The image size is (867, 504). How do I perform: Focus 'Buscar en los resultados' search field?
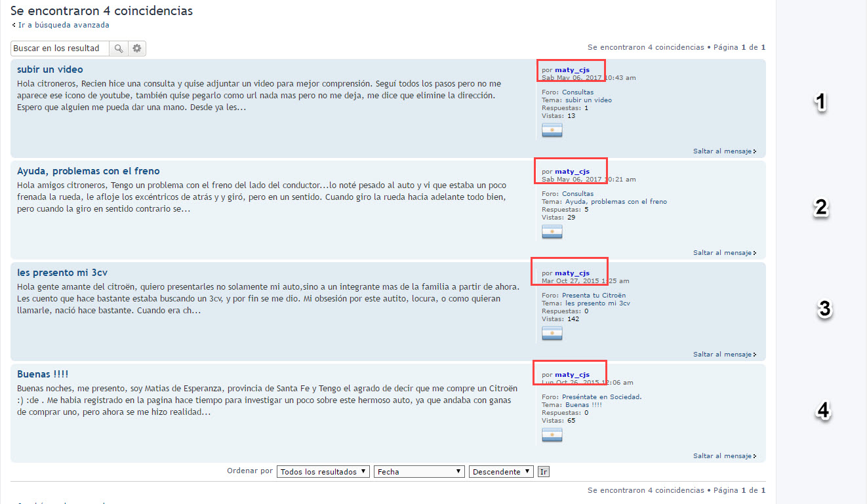(x=60, y=48)
